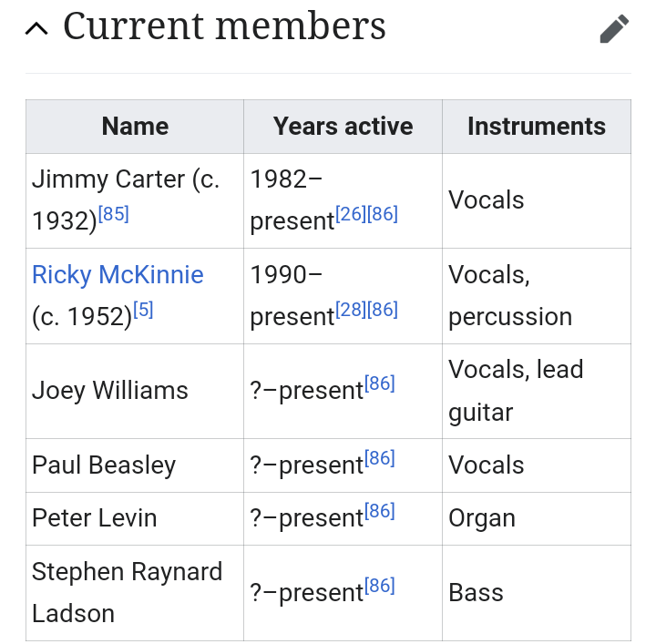This screenshot has width=656, height=644.
Task: Collapse the Current members section chevron
Action: tap(37, 29)
